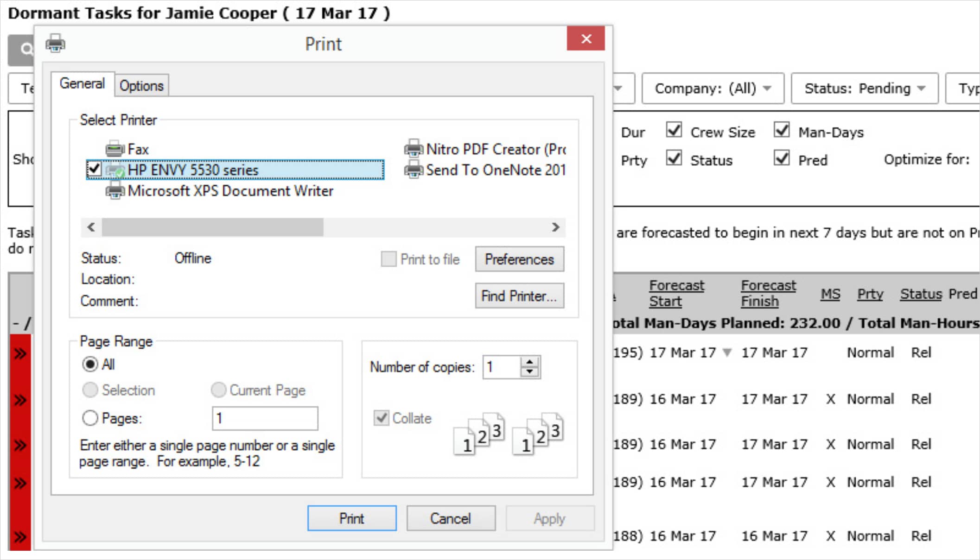This screenshot has width=980, height=560.
Task: Click Dormant Tasks for Jamie Cooper title
Action: pyautogui.click(x=199, y=13)
